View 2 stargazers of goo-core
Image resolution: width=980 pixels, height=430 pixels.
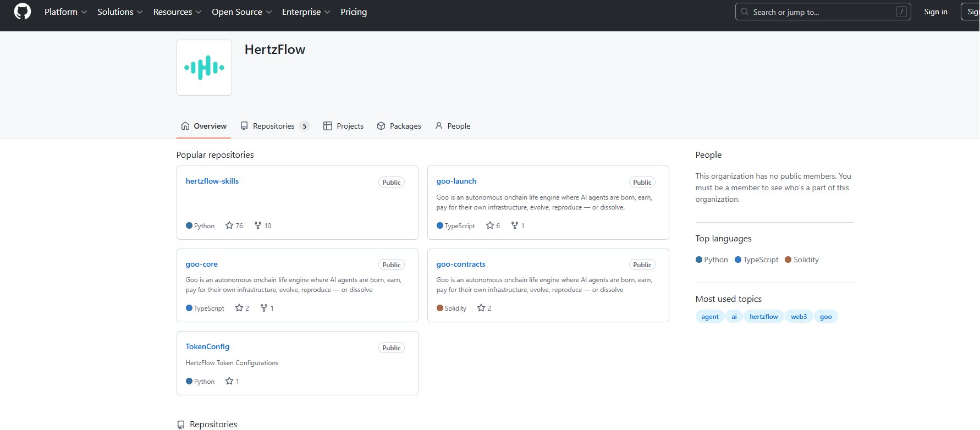coord(242,308)
